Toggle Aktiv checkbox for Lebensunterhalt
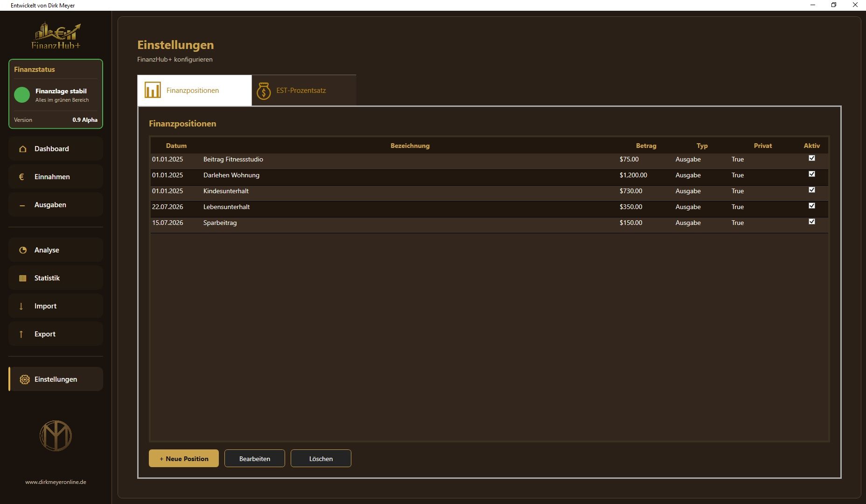 (812, 206)
